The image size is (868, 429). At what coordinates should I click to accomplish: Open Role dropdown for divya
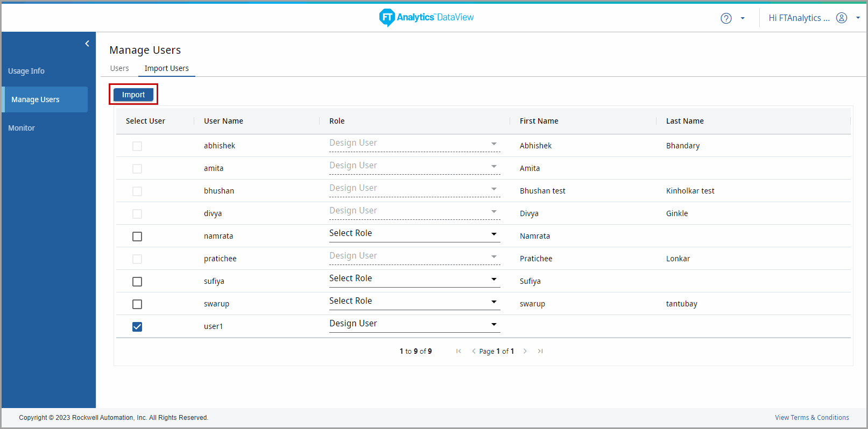[415, 211]
